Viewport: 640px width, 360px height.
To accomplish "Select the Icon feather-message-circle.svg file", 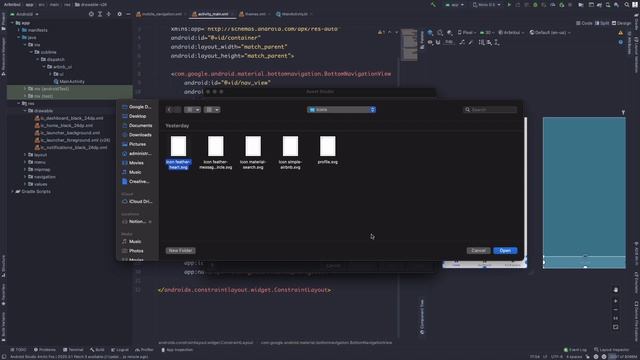I will pos(216,153).
